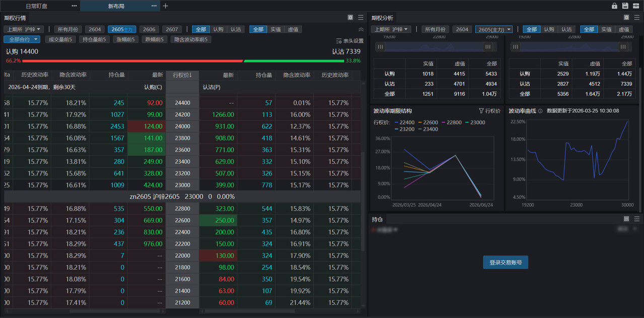Open 表头设置 header settings
The width and height of the screenshot is (644, 318).
click(349, 41)
